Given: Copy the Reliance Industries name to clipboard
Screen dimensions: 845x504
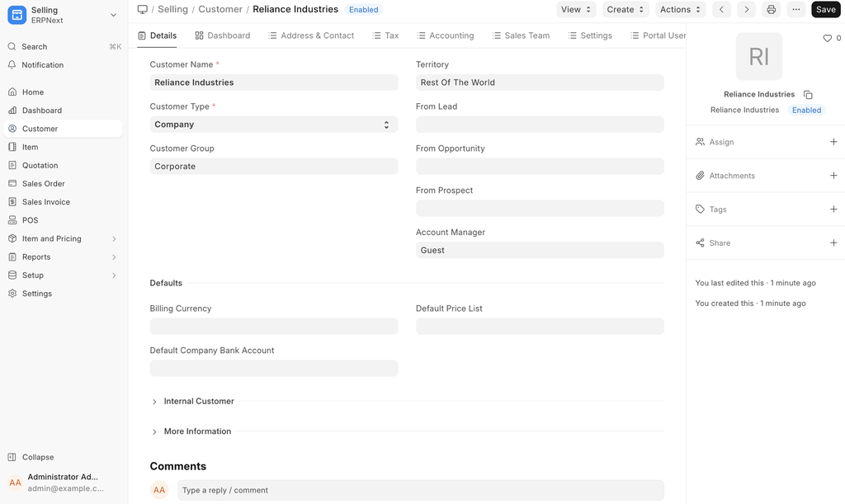Looking at the screenshot, I should coord(808,95).
